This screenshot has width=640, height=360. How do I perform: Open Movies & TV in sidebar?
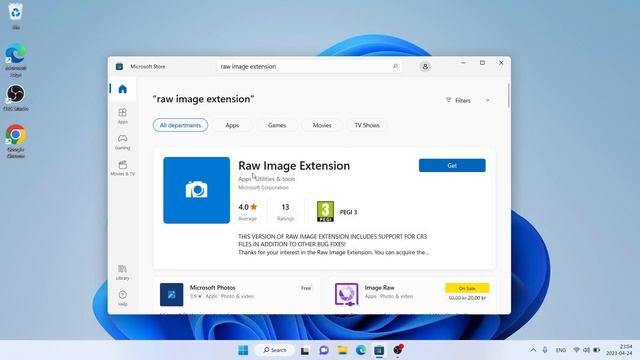point(122,168)
